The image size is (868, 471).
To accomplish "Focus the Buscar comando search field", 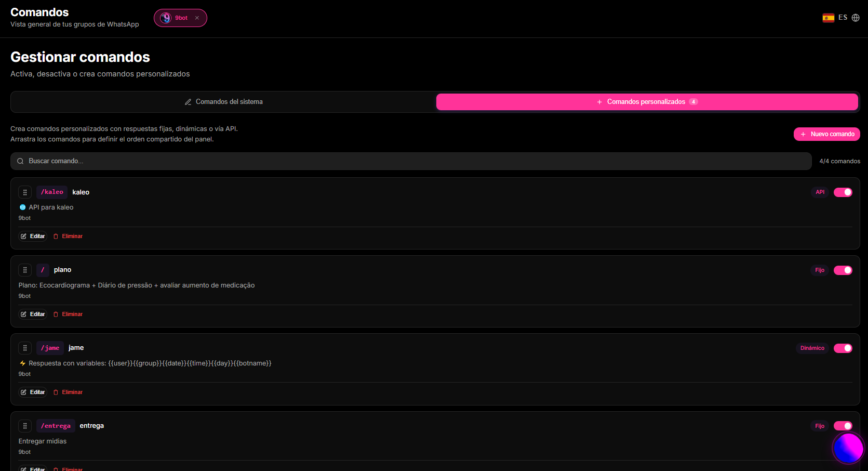I will click(x=411, y=161).
